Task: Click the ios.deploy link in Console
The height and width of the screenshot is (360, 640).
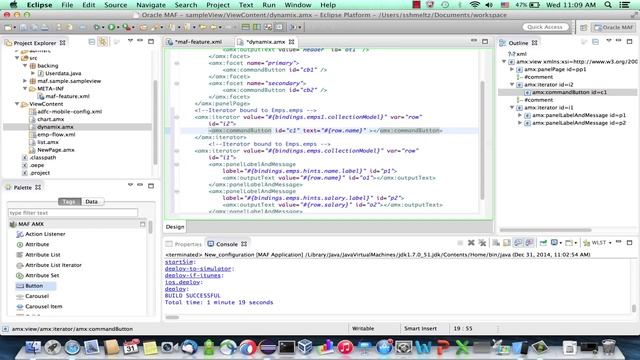Action: click(183, 282)
